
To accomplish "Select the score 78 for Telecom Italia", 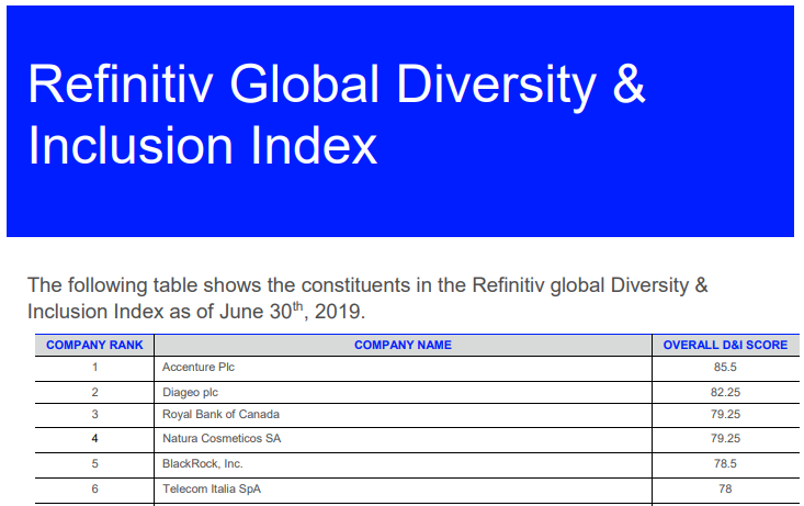I will (x=725, y=489).
